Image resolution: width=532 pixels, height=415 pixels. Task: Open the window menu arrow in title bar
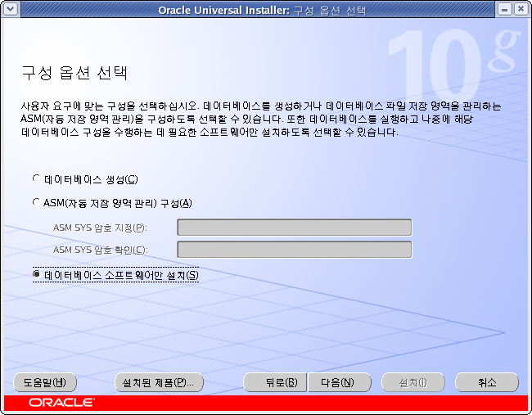tap(10, 8)
